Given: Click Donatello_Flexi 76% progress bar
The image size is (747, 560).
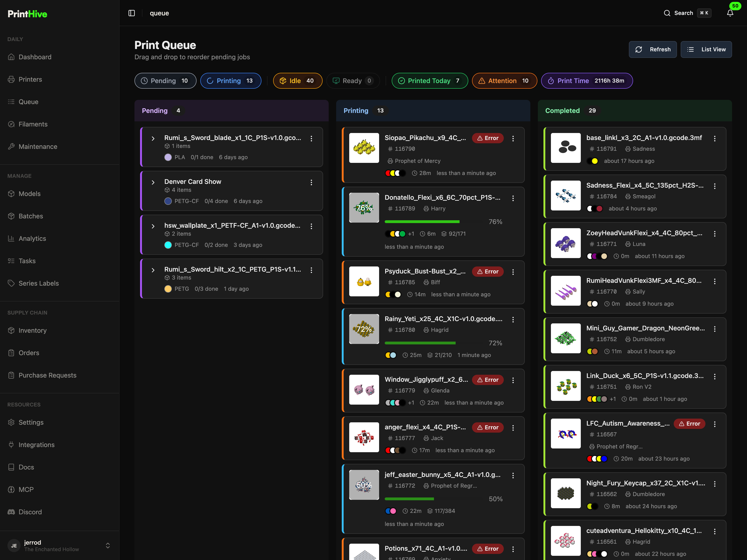Looking at the screenshot, I should click(434, 222).
